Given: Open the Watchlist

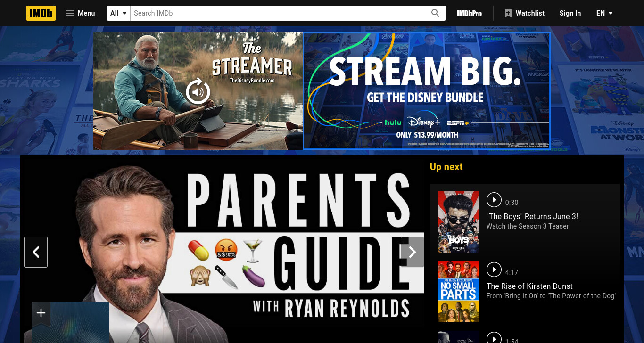Looking at the screenshot, I should click(524, 13).
